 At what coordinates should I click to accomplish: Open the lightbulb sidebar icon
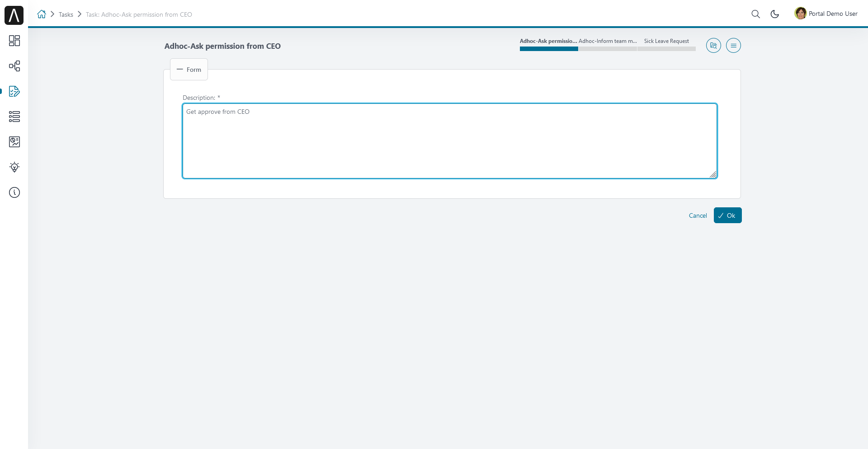point(14,167)
